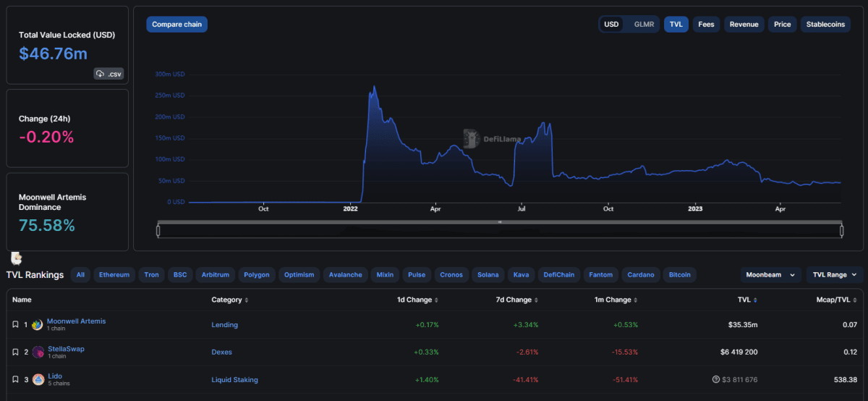Click the $46.76m total value figure
Screen dimensions: 868x401
(x=54, y=54)
